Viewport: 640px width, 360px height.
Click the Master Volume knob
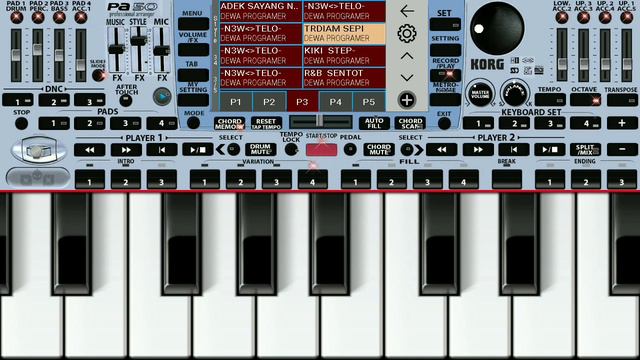pos(480,94)
